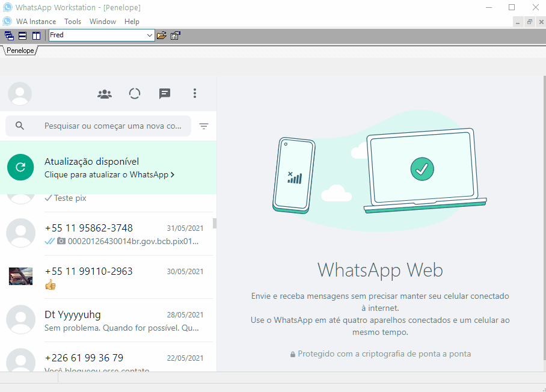Toggle the unread chats filter icon
Image resolution: width=546 pixels, height=392 pixels.
[204, 126]
